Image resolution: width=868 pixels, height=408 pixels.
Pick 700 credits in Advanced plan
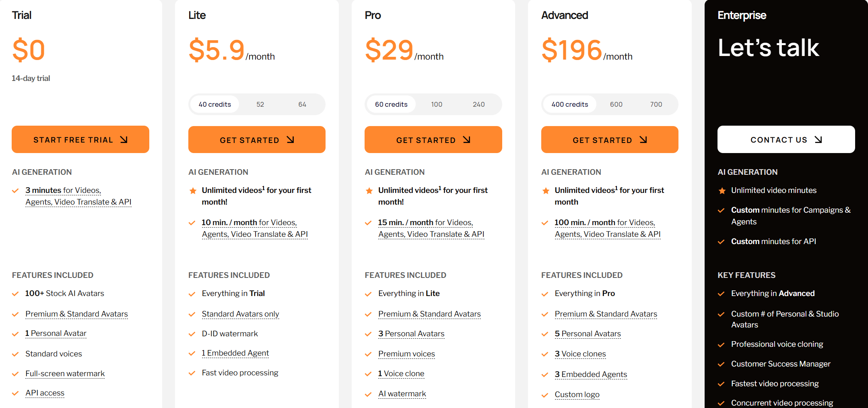656,104
